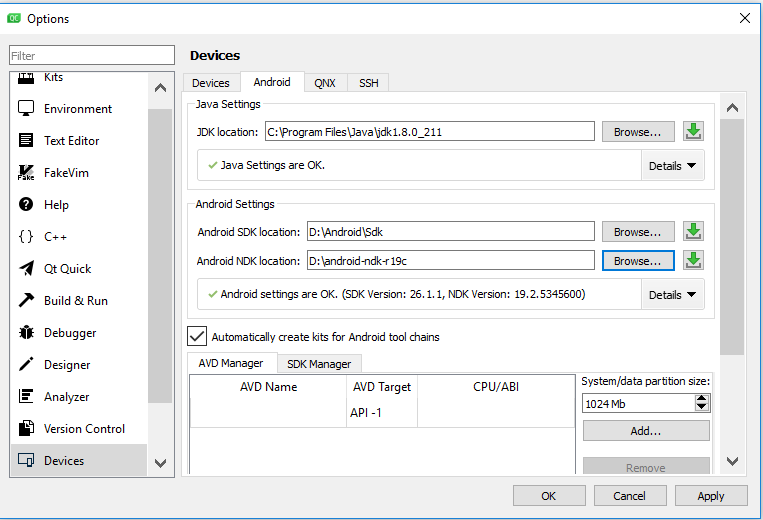This screenshot has height=520, width=763.
Task: Expand Android settings Details dropdown
Action: (673, 295)
